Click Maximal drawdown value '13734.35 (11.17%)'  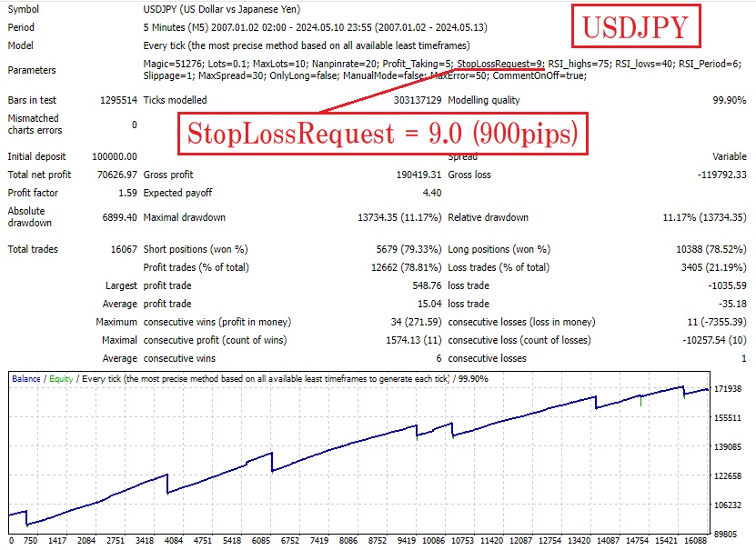pos(399,217)
